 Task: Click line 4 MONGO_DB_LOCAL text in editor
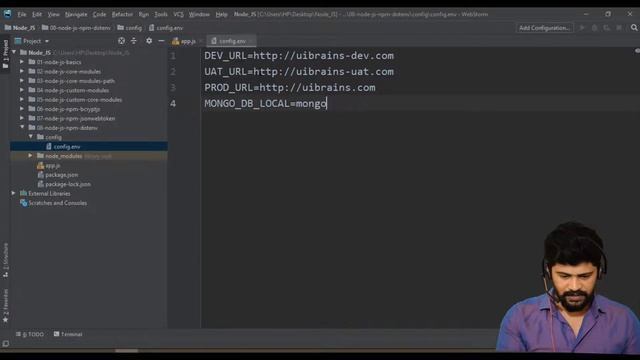point(265,103)
